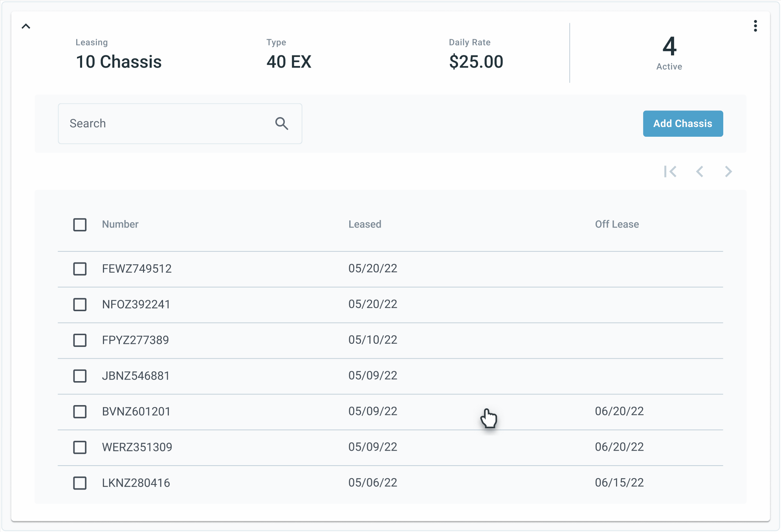The width and height of the screenshot is (781, 532).
Task: Check the box for NFOZ392241
Action: 80,305
